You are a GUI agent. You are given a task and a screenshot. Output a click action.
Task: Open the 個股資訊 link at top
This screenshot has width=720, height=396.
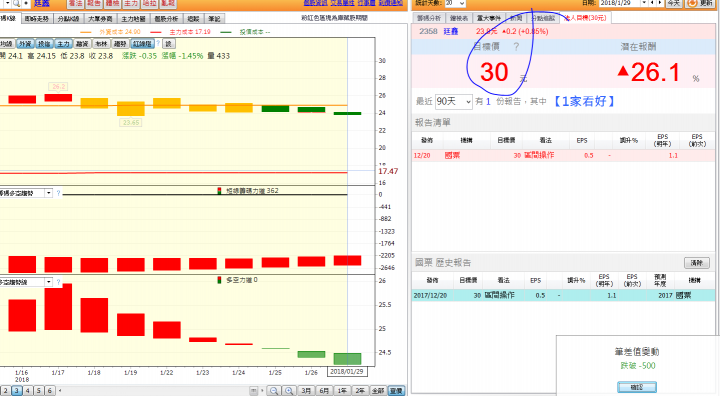pos(315,3)
